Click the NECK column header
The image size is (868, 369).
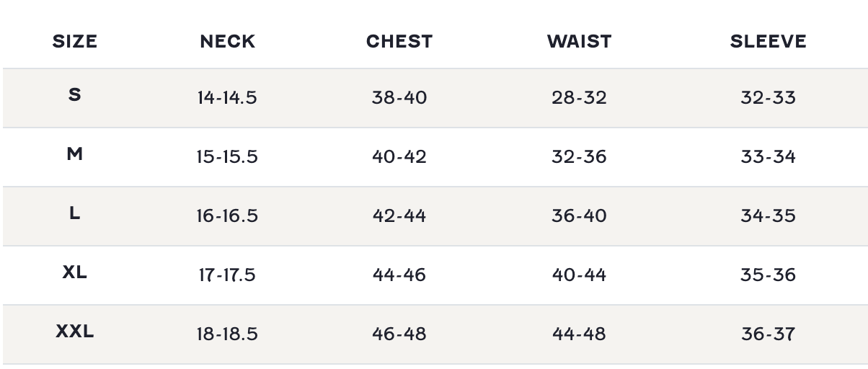(227, 41)
